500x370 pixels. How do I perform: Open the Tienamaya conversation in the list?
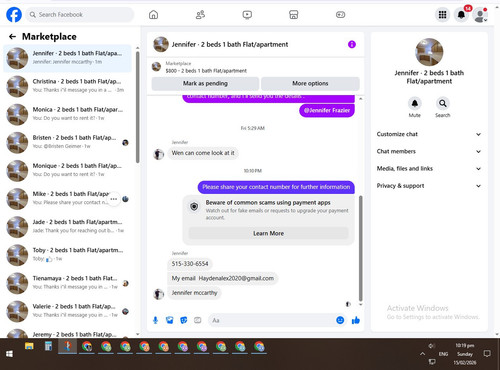(68, 283)
